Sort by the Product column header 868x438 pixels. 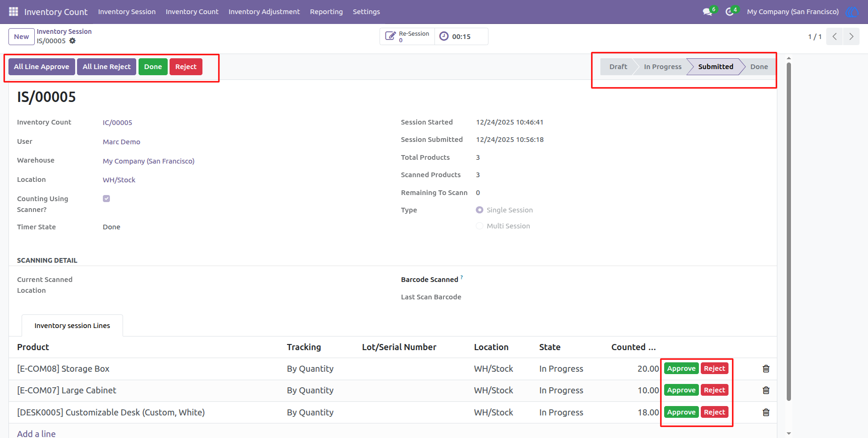33,347
